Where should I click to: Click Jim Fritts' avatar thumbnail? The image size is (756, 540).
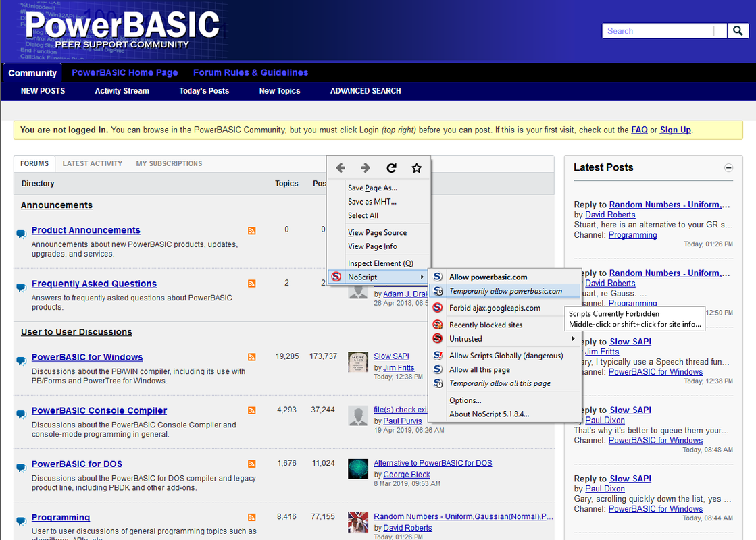click(358, 362)
